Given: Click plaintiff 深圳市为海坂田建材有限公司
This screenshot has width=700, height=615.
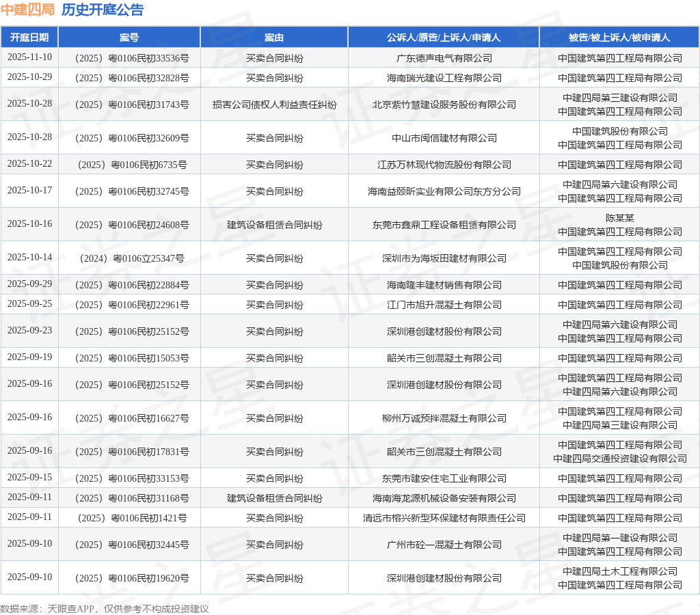Looking at the screenshot, I should click(x=444, y=258).
